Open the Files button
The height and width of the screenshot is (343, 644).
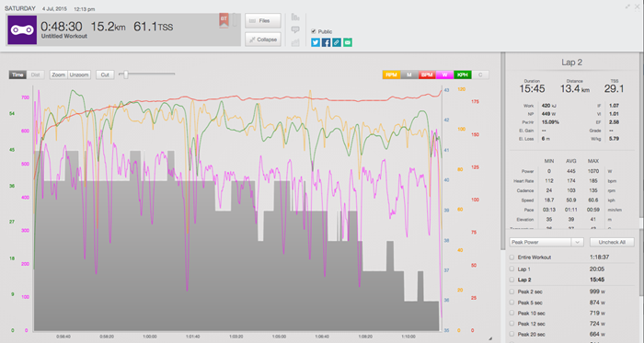(x=263, y=20)
